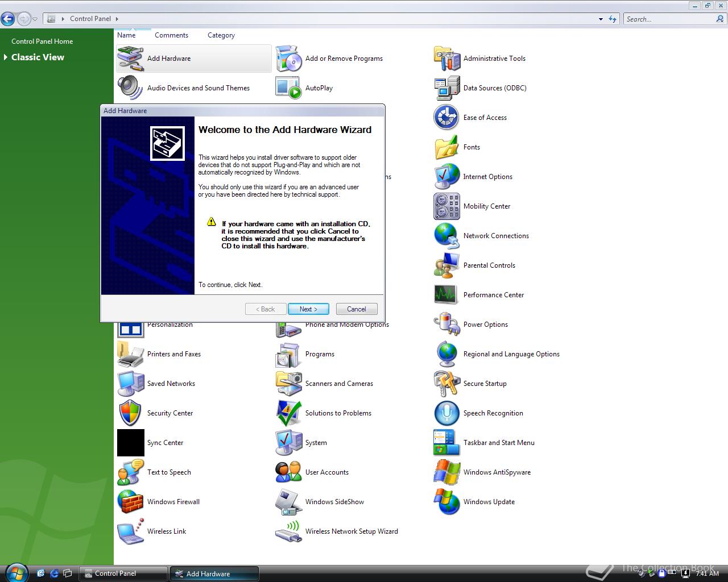Screen dimensions: 728x582
Task: Open the User Accounts icon
Action: pos(288,472)
